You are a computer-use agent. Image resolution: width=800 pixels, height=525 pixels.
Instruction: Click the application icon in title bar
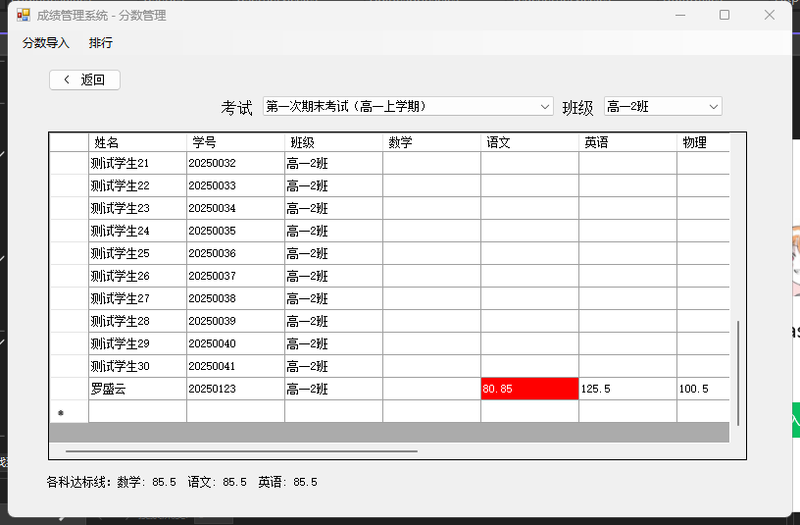coord(23,15)
